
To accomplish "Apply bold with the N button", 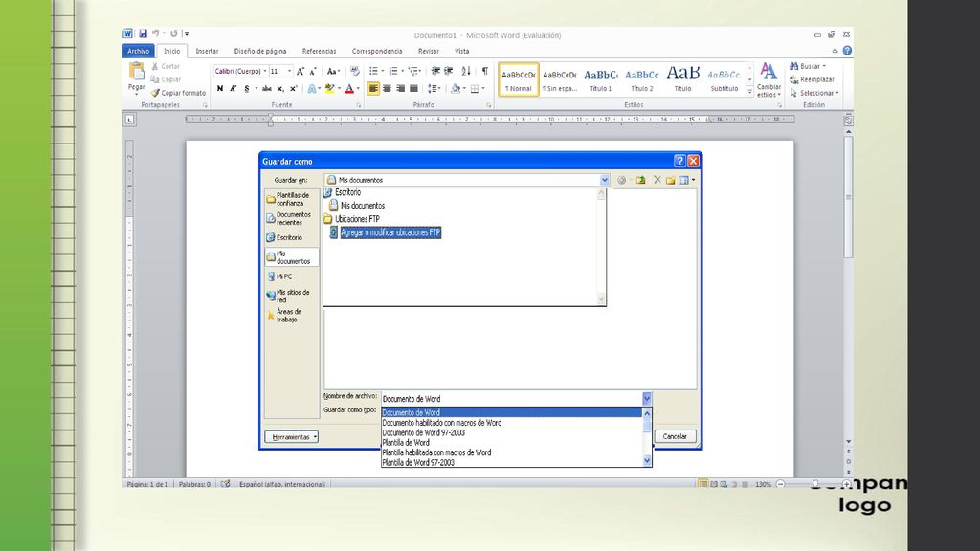I will point(220,89).
